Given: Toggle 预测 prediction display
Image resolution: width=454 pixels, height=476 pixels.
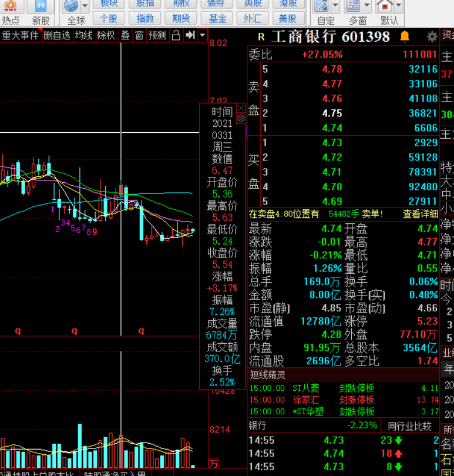Looking at the screenshot, I should point(157,35).
